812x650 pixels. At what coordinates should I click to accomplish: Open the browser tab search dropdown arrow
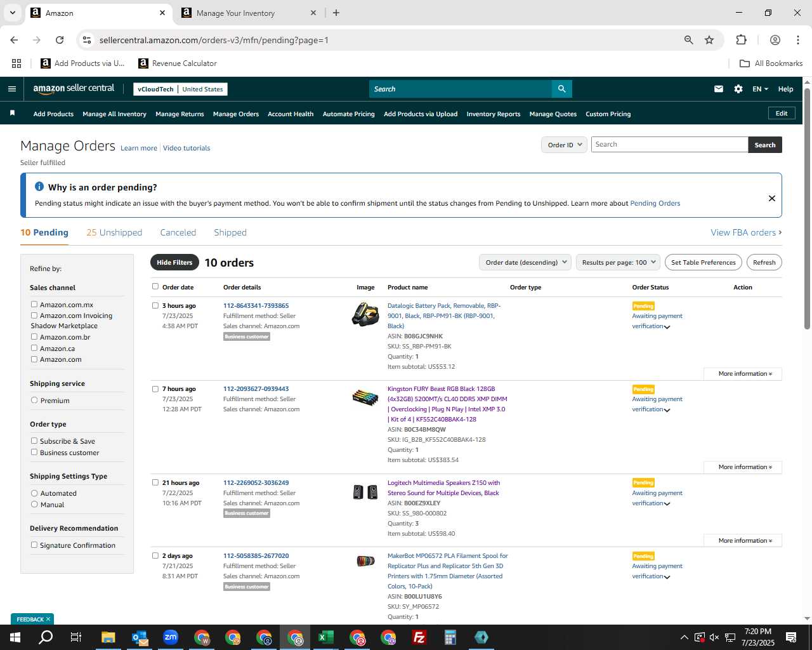(x=12, y=13)
